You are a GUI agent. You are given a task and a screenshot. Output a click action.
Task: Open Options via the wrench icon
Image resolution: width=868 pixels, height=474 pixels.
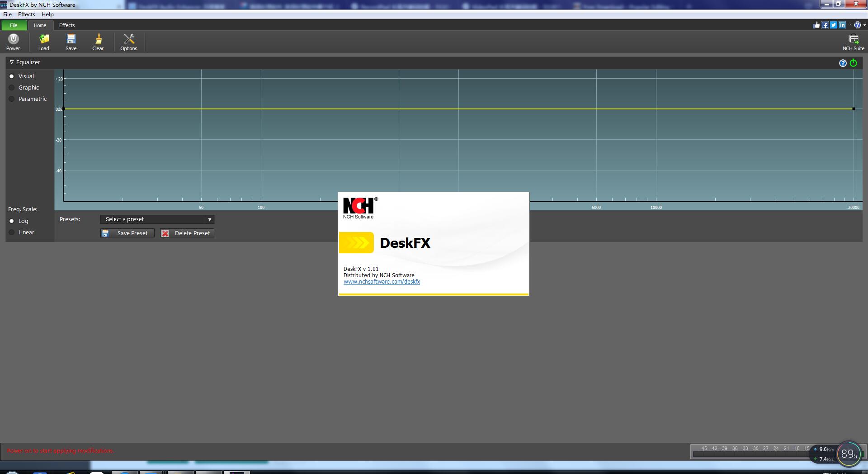[x=128, y=42]
